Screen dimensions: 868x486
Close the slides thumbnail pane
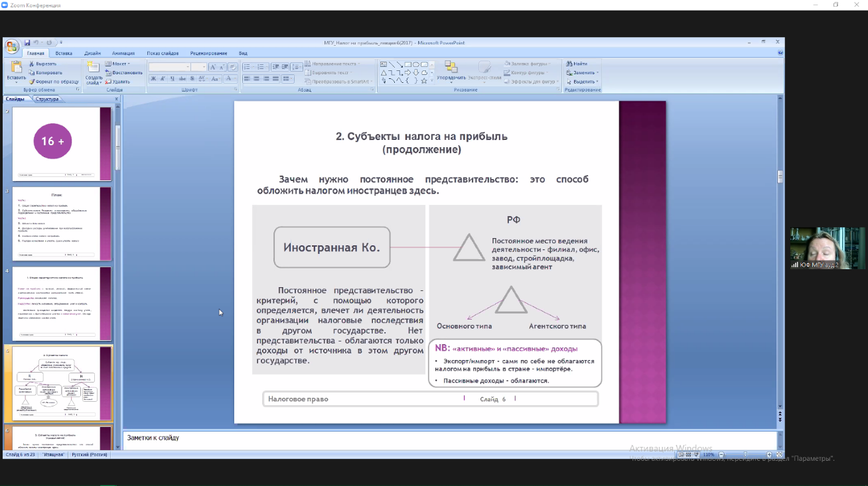click(117, 99)
